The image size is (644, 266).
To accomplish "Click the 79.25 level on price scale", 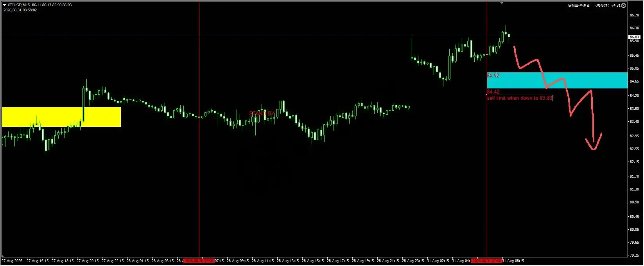I will 634,255.
